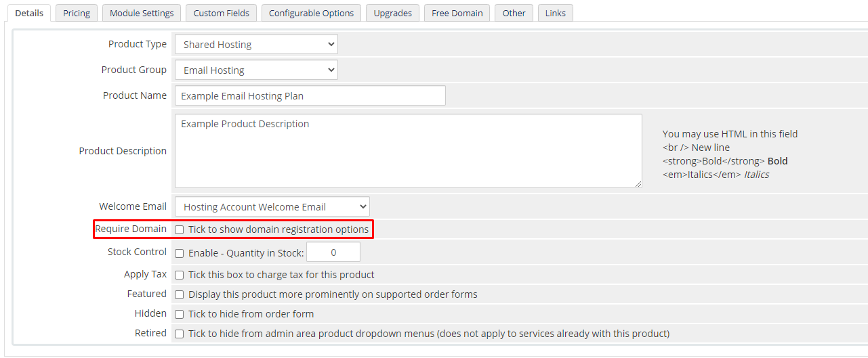
Task: Open the Welcome Email dropdown
Action: coord(272,207)
